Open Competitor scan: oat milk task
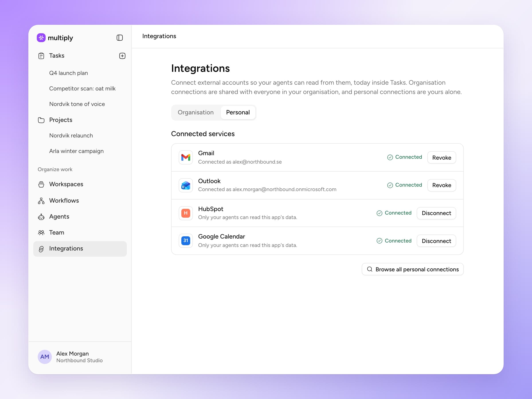This screenshot has height=399, width=532. click(82, 88)
